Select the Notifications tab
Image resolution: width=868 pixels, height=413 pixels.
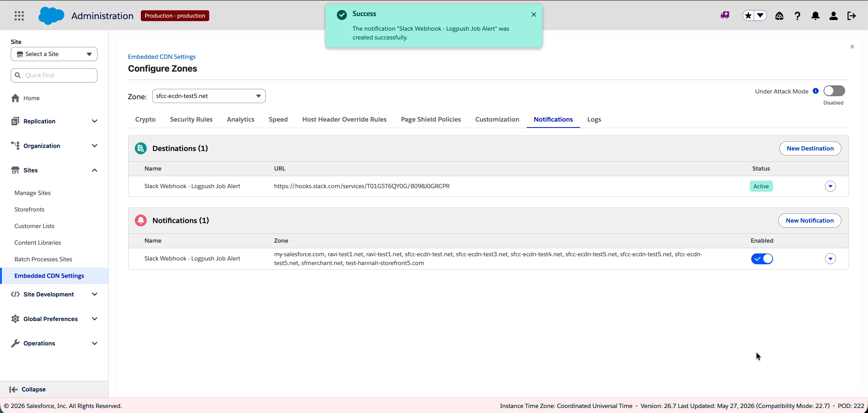[553, 119]
